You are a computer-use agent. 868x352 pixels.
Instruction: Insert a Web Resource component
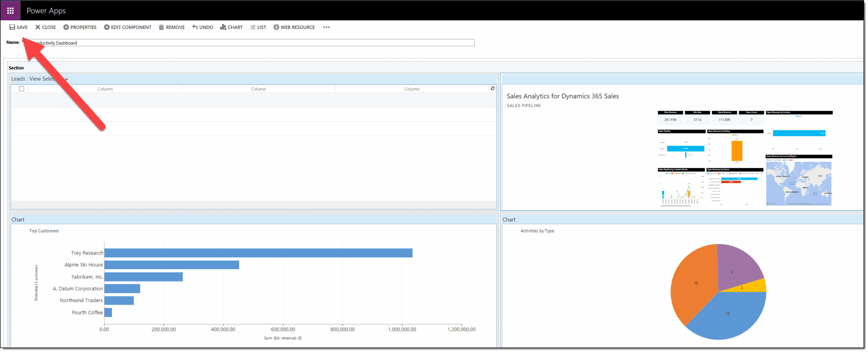point(294,27)
